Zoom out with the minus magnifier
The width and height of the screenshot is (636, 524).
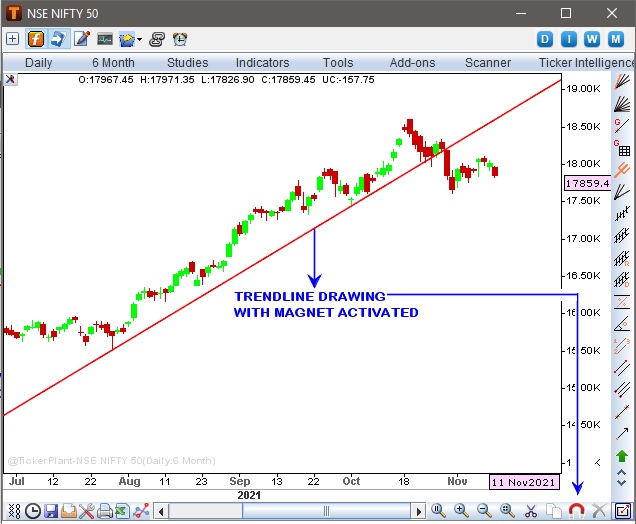[484, 511]
